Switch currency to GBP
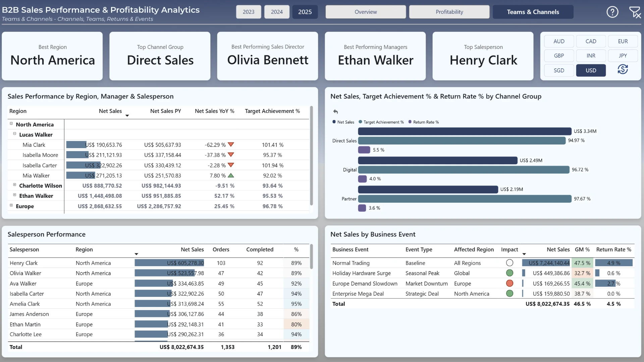This screenshot has width=644, height=362. 559,56
